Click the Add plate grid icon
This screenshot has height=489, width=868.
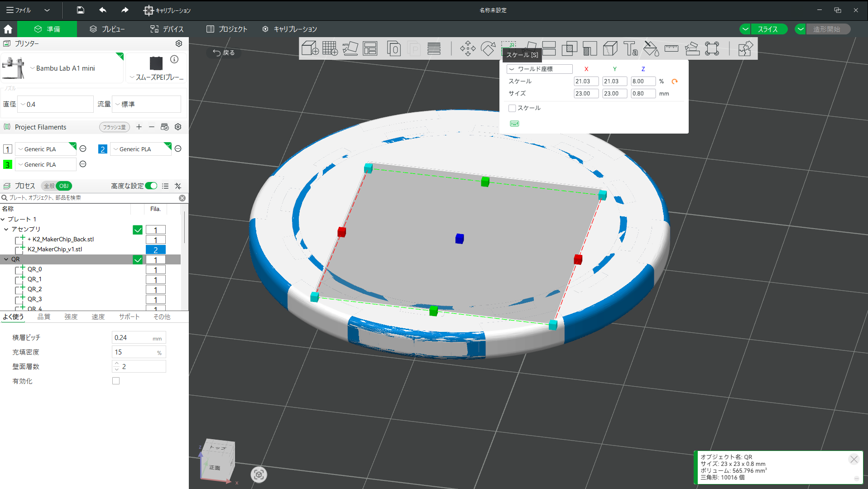pos(330,48)
